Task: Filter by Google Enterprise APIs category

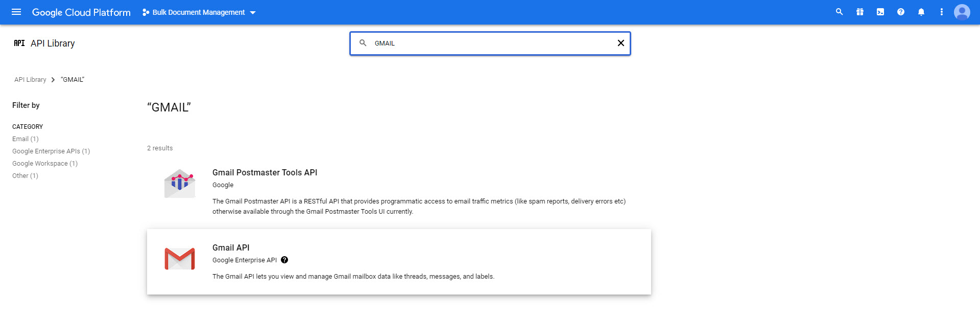Action: (51, 151)
